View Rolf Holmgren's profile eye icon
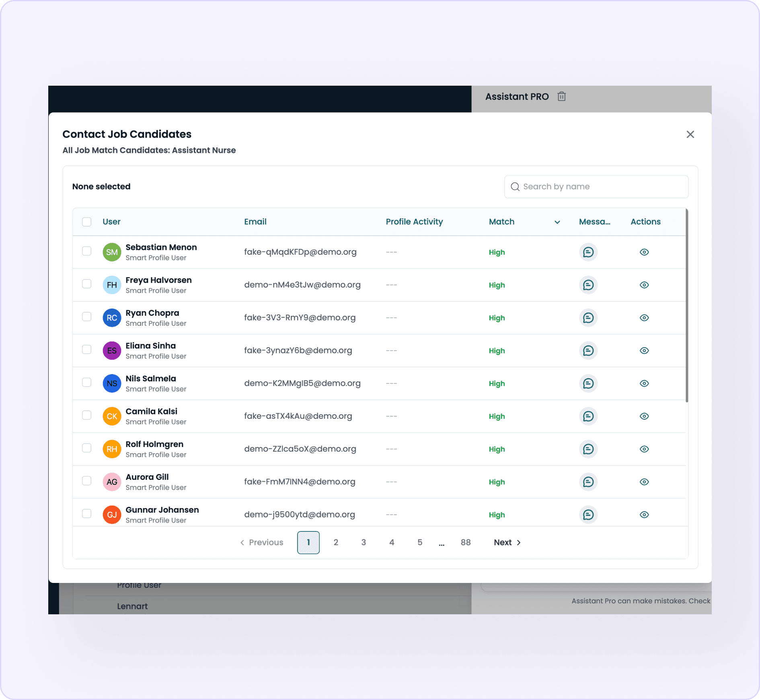Screen dimensions: 760x700 644,449
